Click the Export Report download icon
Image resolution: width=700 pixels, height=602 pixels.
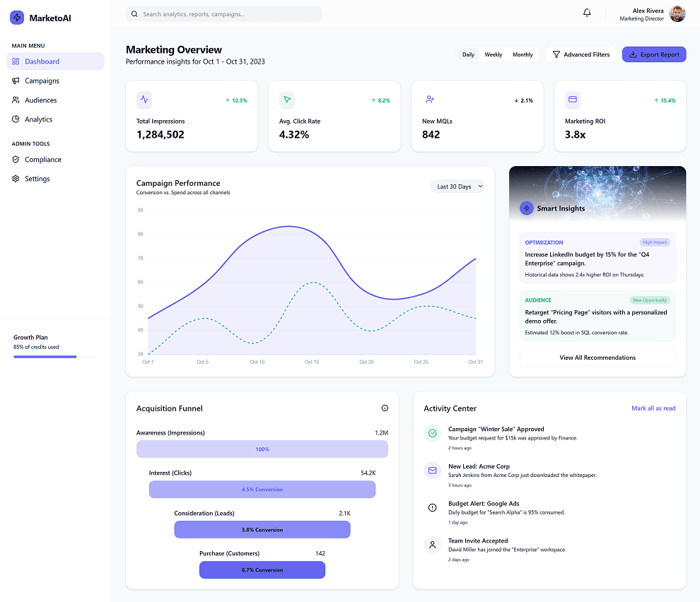633,54
